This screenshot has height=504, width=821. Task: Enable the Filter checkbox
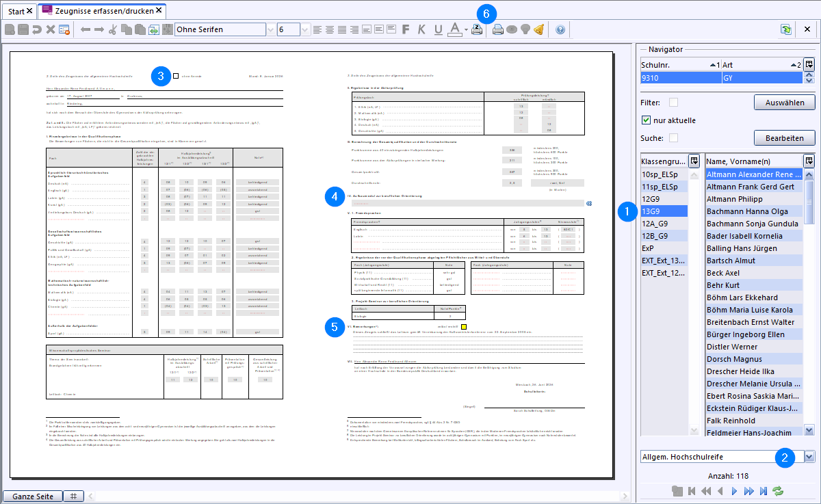point(674,103)
